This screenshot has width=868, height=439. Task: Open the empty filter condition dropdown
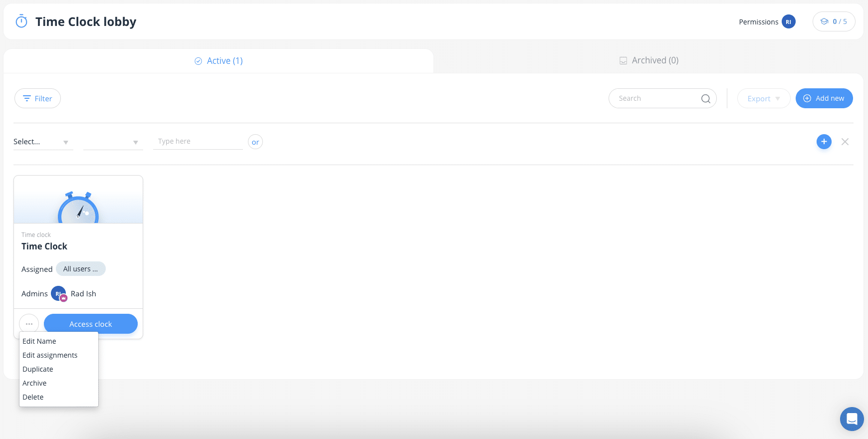click(113, 142)
